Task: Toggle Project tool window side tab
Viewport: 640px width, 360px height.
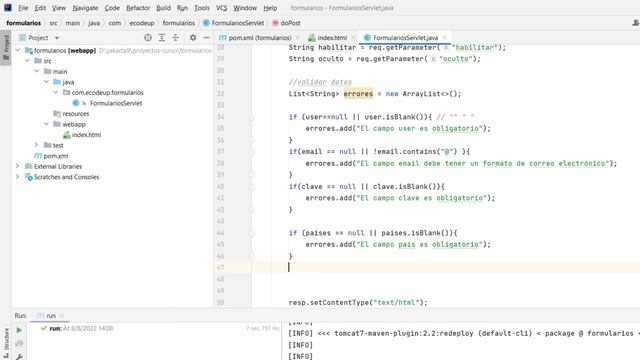Action: [x=6, y=48]
